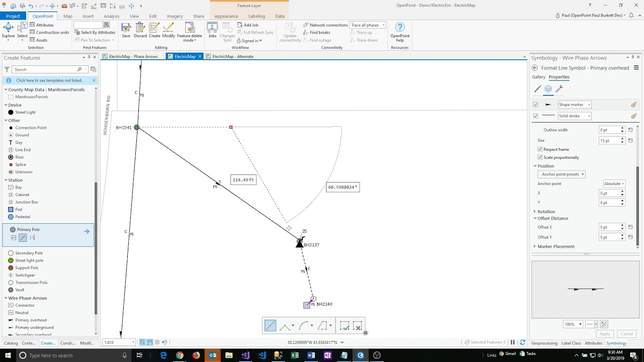Image resolution: width=644 pixels, height=362 pixels.
Task: Click the Add Job button
Action: (248, 25)
